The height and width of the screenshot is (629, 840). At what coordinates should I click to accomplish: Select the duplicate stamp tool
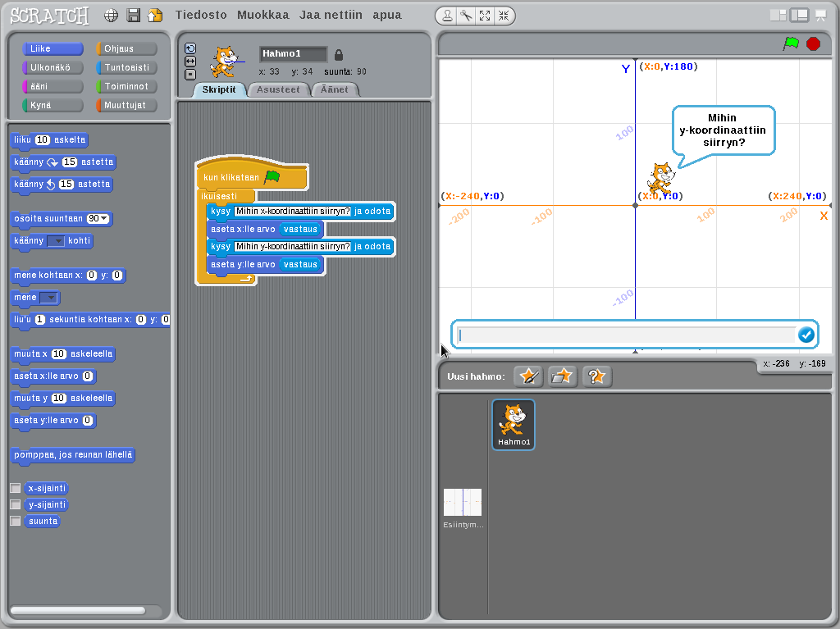point(447,16)
